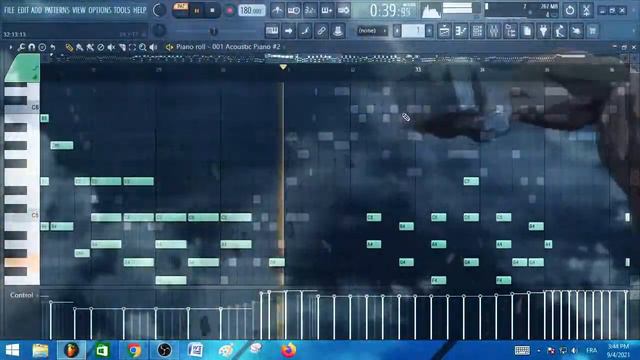Click the song position slider handle
The image size is (640, 360).
pyautogui.click(x=213, y=31)
